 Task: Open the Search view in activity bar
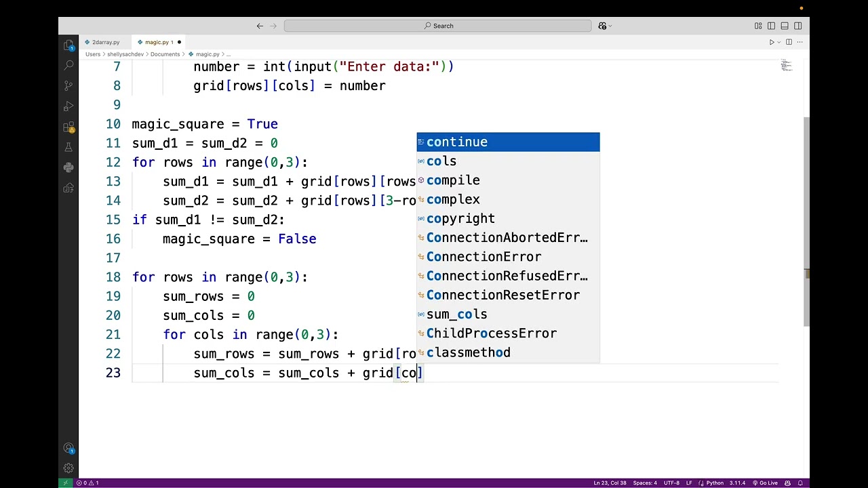tap(68, 66)
